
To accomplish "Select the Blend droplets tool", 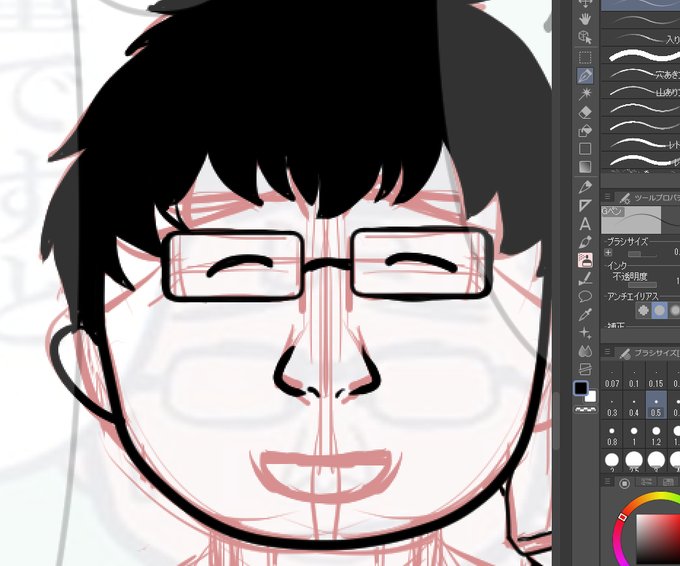I will click(585, 351).
